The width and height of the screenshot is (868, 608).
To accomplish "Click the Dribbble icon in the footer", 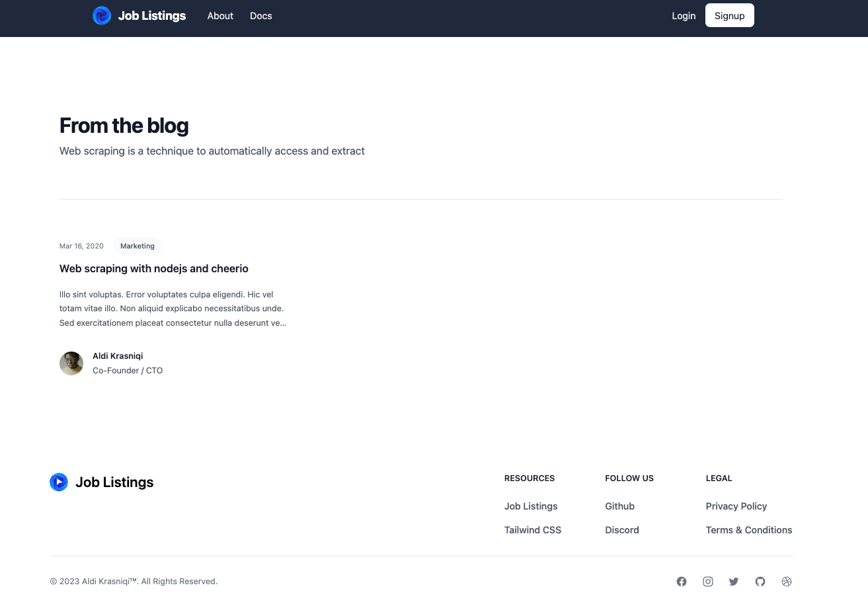I will [x=787, y=582].
